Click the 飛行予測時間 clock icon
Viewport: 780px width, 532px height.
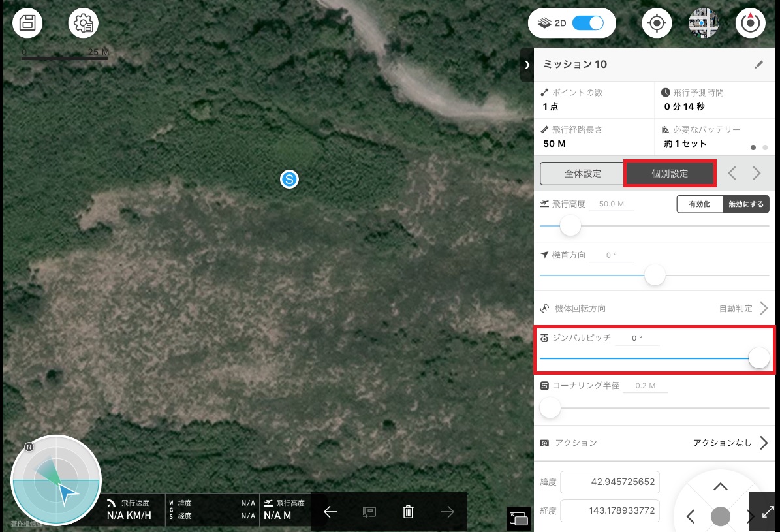pyautogui.click(x=666, y=93)
